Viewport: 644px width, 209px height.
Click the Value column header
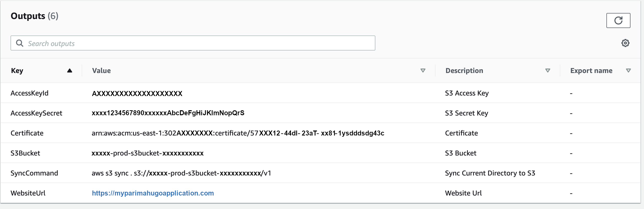pos(101,70)
